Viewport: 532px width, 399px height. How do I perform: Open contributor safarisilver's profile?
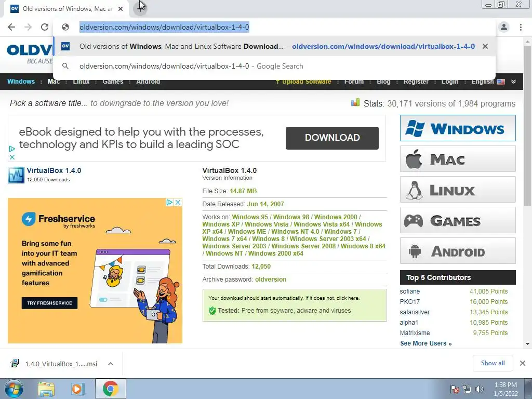click(415, 312)
